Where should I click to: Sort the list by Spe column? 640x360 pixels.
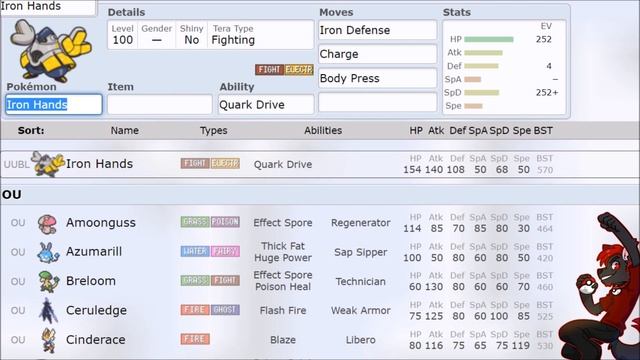click(x=522, y=131)
